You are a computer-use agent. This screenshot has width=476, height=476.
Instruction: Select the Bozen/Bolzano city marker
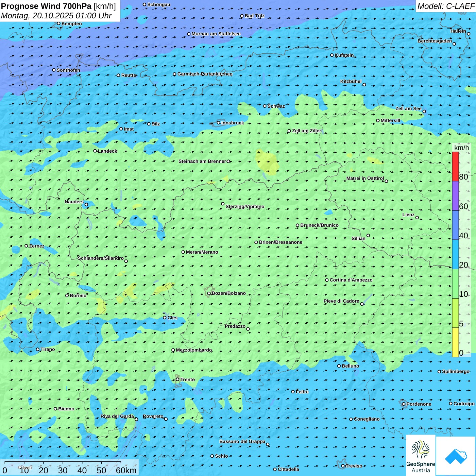pos(209,293)
